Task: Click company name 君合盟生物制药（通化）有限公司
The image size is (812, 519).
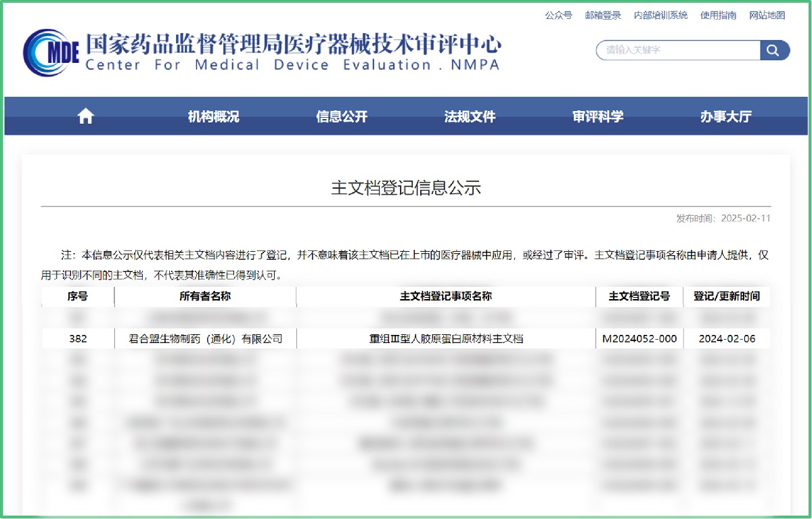Action: (205, 338)
